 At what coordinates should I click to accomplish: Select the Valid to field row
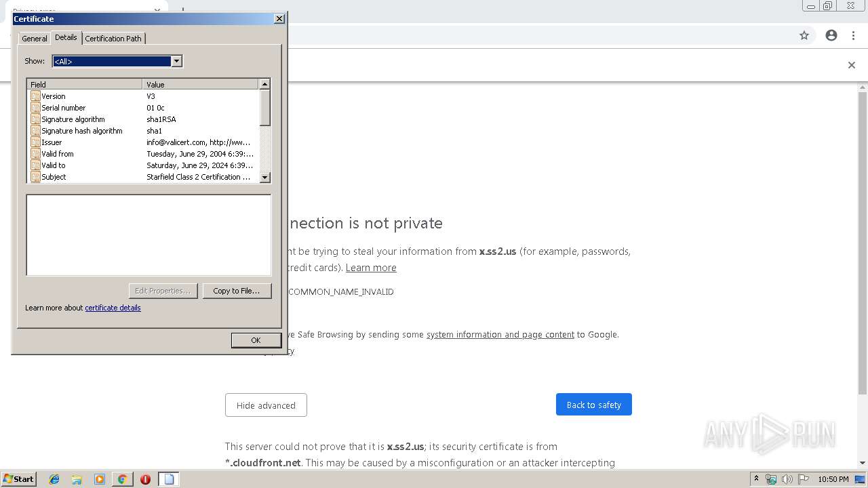[x=143, y=165]
